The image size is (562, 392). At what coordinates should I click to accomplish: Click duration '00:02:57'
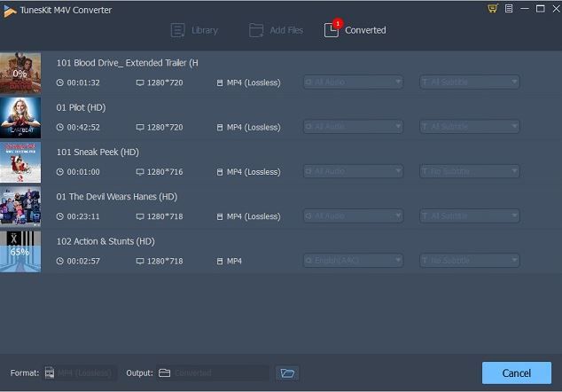coord(83,261)
